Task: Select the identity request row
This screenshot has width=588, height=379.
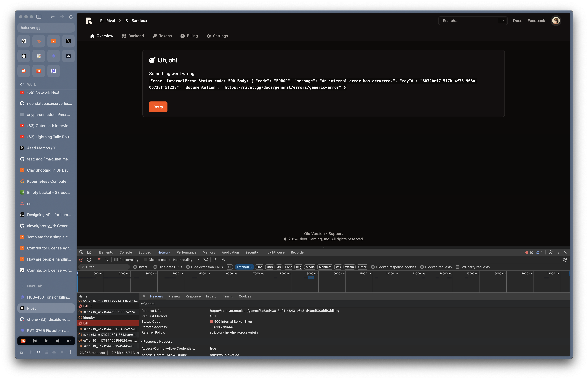Action: point(108,318)
